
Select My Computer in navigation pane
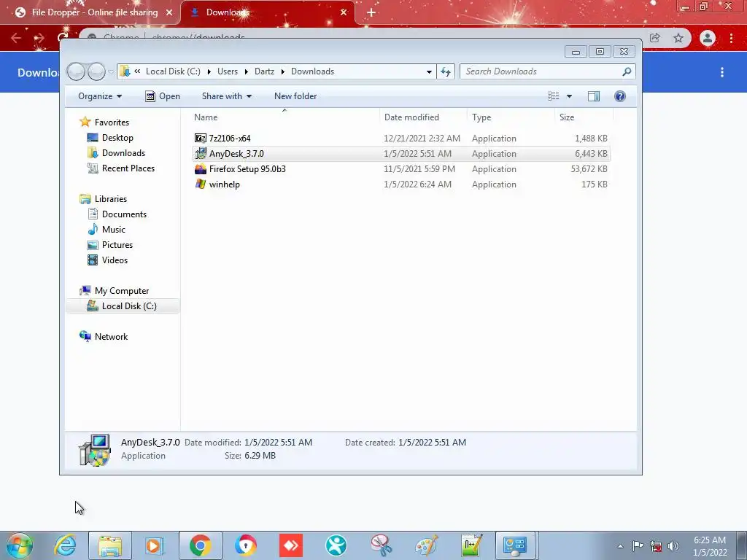pyautogui.click(x=122, y=290)
